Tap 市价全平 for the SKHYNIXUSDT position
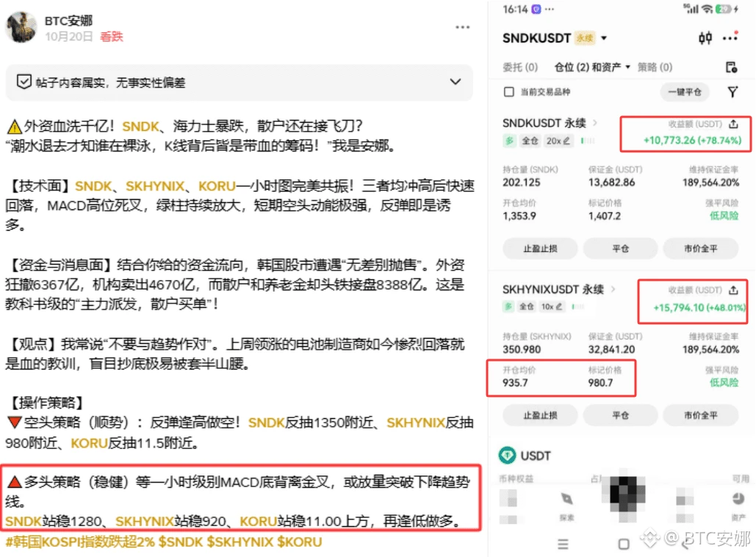 coord(701,415)
